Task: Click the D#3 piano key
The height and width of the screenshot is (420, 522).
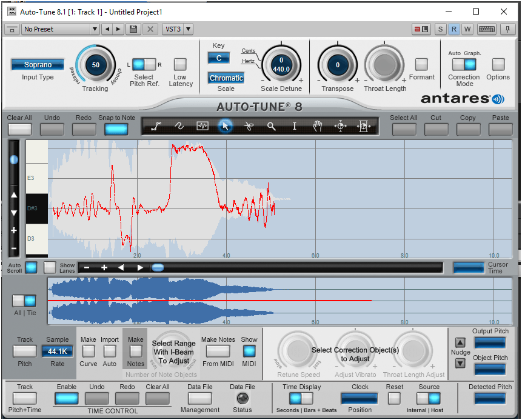Action: [x=36, y=208]
